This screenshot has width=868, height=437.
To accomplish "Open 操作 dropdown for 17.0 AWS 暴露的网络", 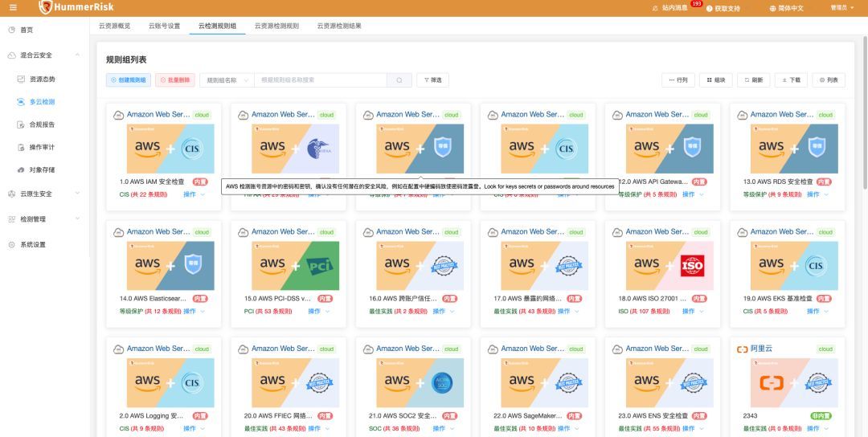I will pos(568,312).
